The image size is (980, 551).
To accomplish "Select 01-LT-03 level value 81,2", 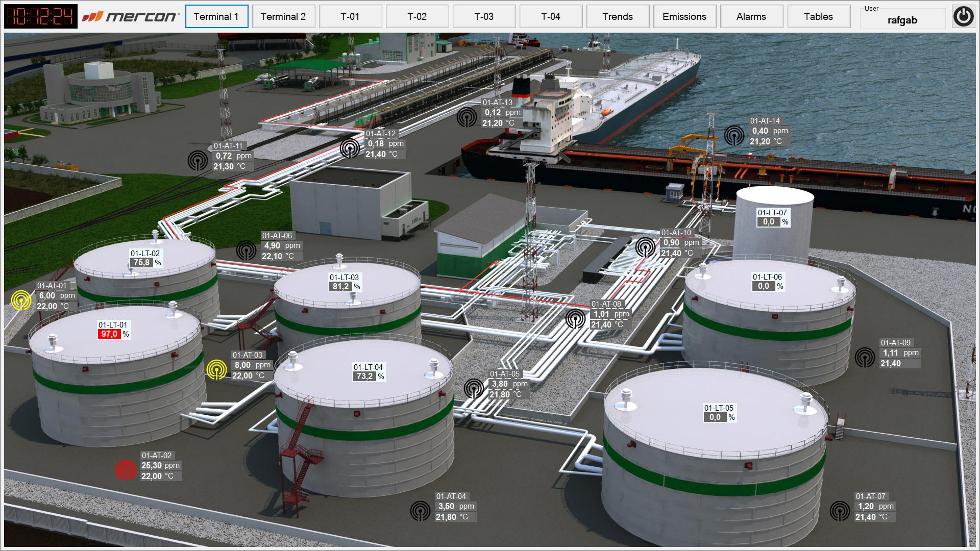I will [340, 287].
